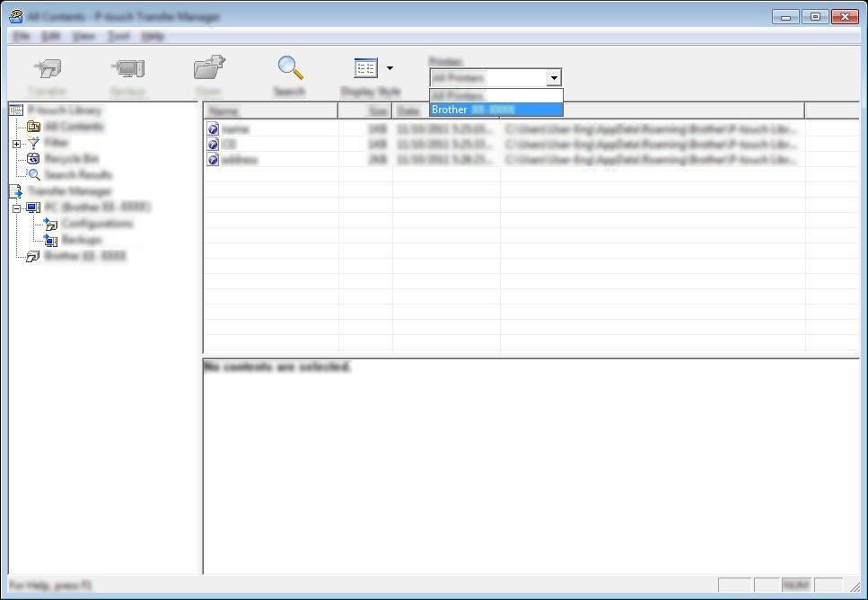Open the Tool menu
Image resolution: width=868 pixels, height=600 pixels.
[118, 37]
